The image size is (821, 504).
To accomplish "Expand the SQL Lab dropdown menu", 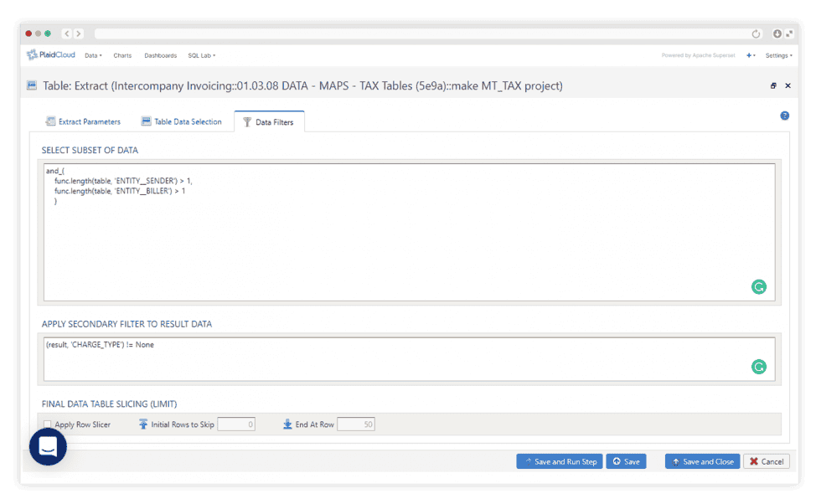I will (x=202, y=55).
